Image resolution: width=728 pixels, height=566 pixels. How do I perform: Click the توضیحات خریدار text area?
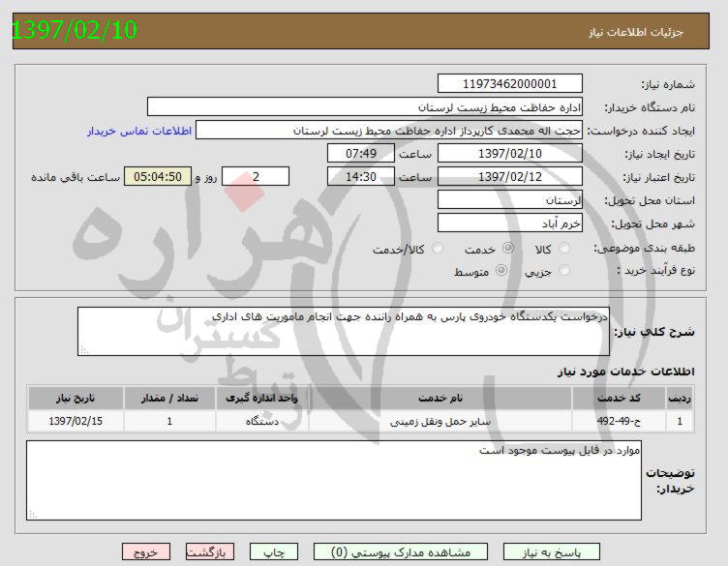point(334,480)
